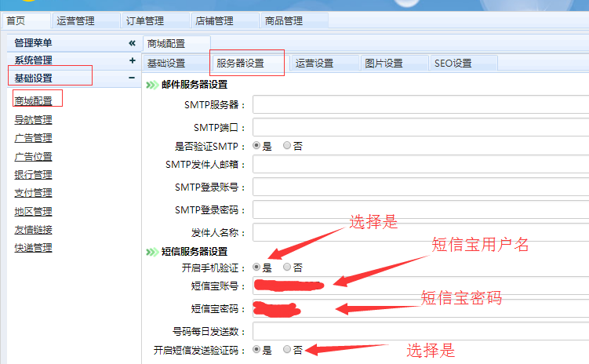Open the 商城配置 sidebar link
This screenshot has height=364, width=589.
click(33, 101)
